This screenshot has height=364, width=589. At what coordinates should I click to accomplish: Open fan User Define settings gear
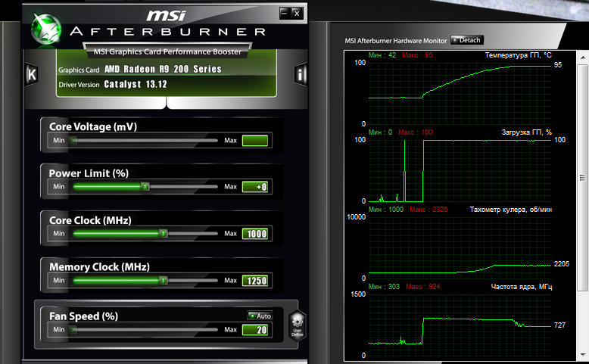click(298, 325)
